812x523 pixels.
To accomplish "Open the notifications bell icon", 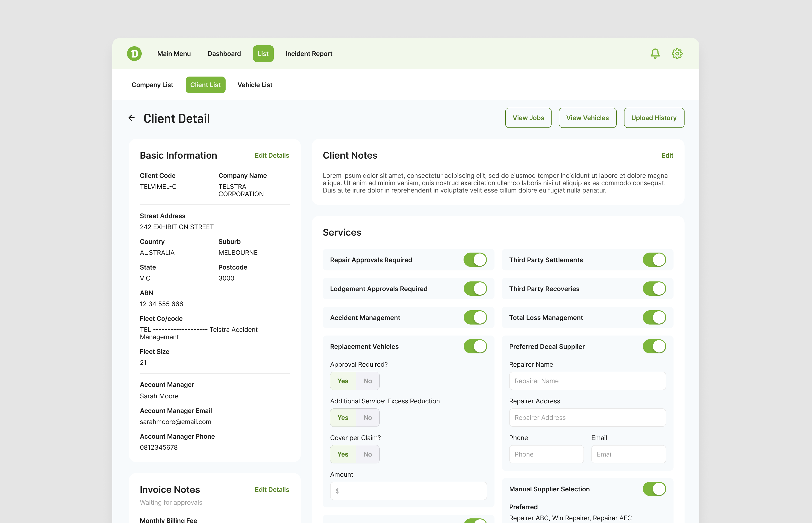I will click(x=655, y=54).
